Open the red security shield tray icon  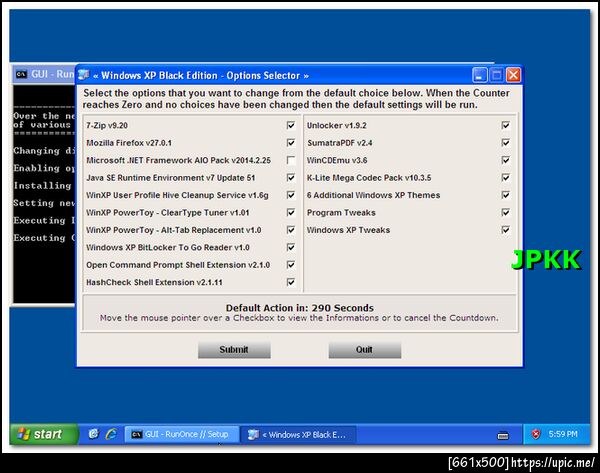pyautogui.click(x=536, y=434)
